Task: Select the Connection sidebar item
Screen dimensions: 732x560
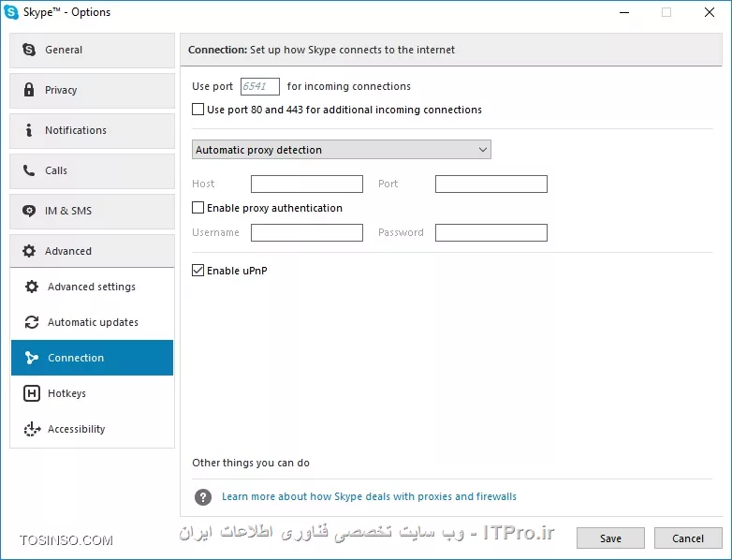Action: point(92,358)
